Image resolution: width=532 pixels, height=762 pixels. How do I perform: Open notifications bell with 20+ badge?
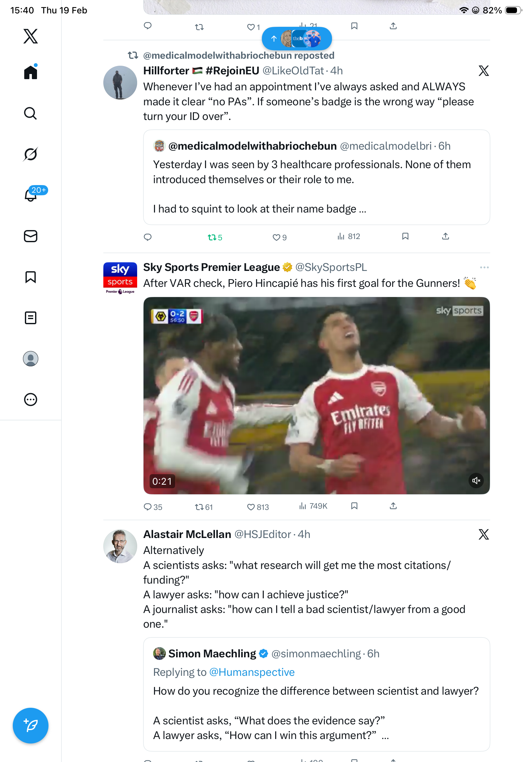pos(31,195)
